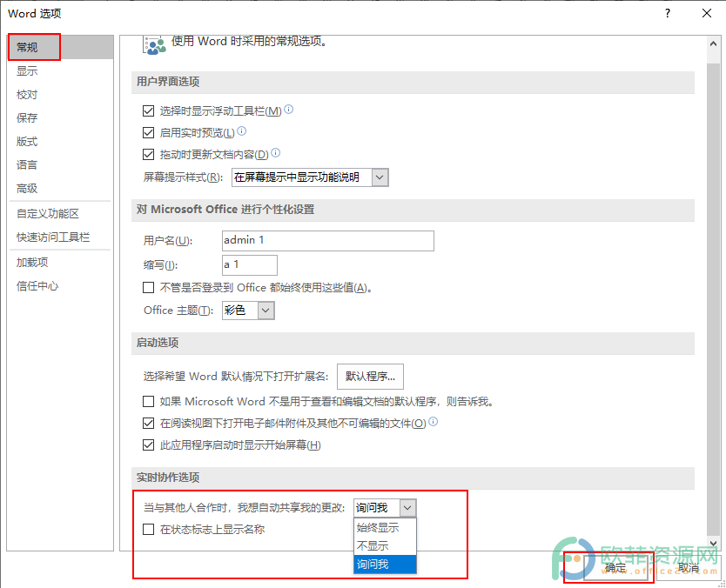This screenshot has height=588, width=726.
Task: Click the vertical scrollbar thumb
Action: (713, 298)
